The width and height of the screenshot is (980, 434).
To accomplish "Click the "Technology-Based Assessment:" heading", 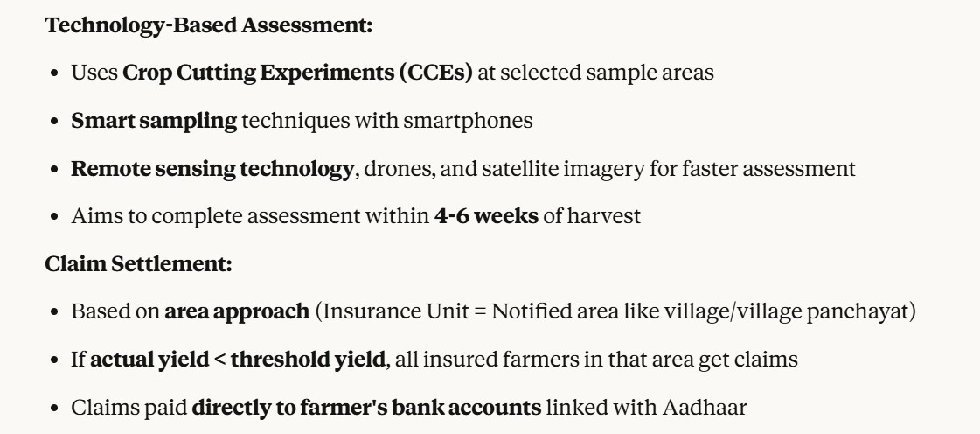I will [209, 26].
